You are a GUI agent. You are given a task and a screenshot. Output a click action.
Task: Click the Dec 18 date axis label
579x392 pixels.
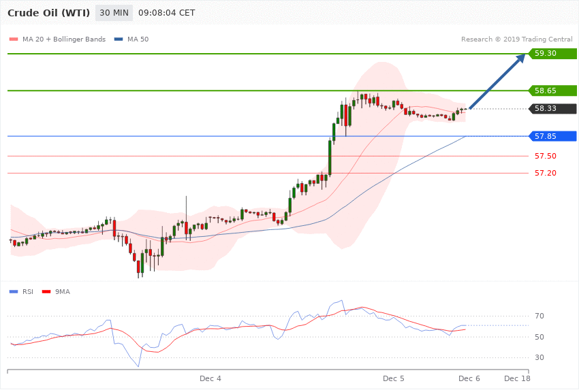click(x=517, y=378)
